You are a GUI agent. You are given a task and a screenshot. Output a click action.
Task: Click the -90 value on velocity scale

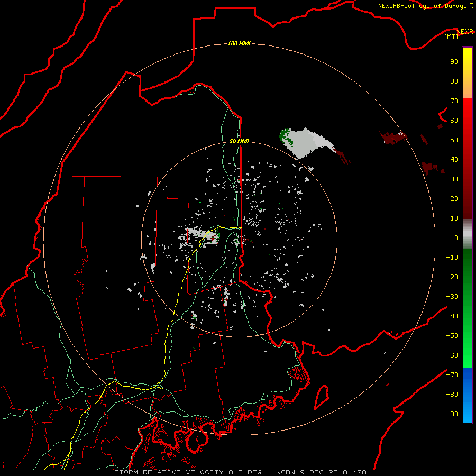[x=452, y=414]
